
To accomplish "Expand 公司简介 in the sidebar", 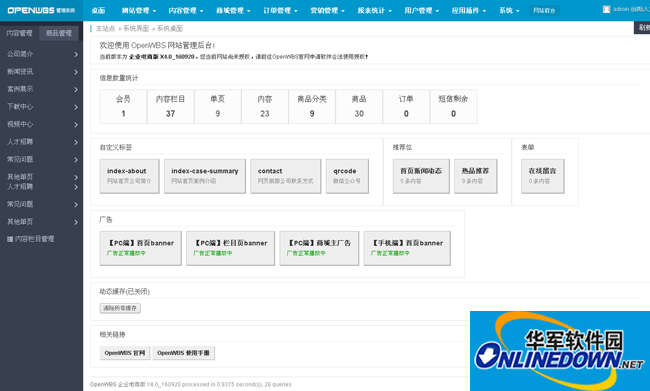I will click(x=41, y=54).
